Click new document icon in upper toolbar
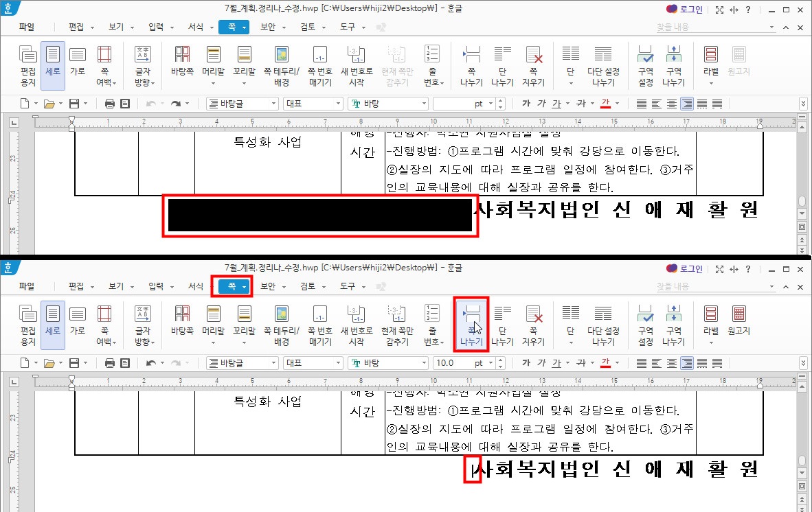Viewport: 812px width, 512px height. 25,104
